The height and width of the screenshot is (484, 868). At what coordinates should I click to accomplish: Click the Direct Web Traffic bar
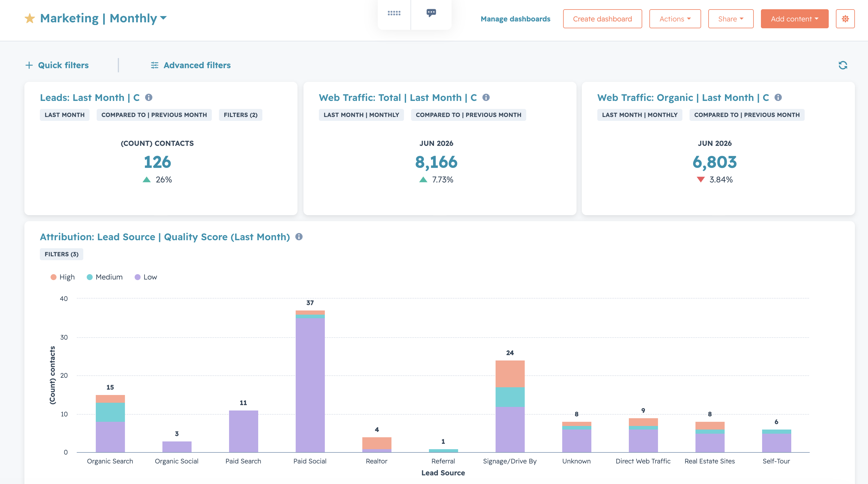point(643,435)
